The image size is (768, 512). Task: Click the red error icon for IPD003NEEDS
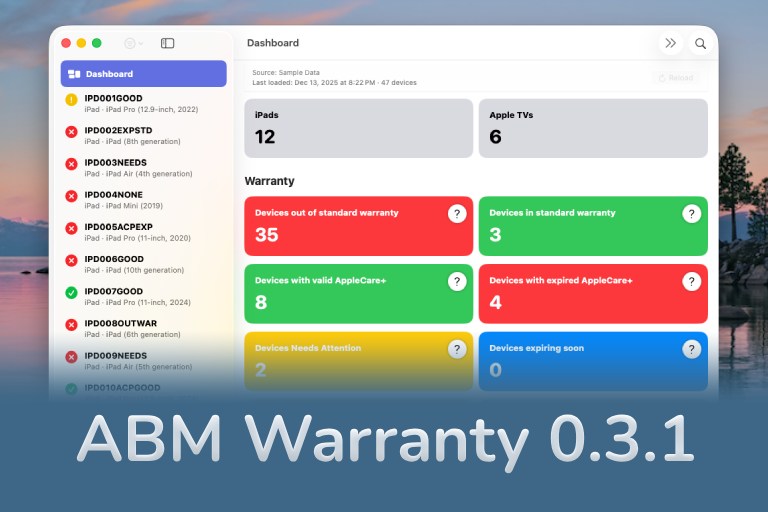(x=72, y=164)
